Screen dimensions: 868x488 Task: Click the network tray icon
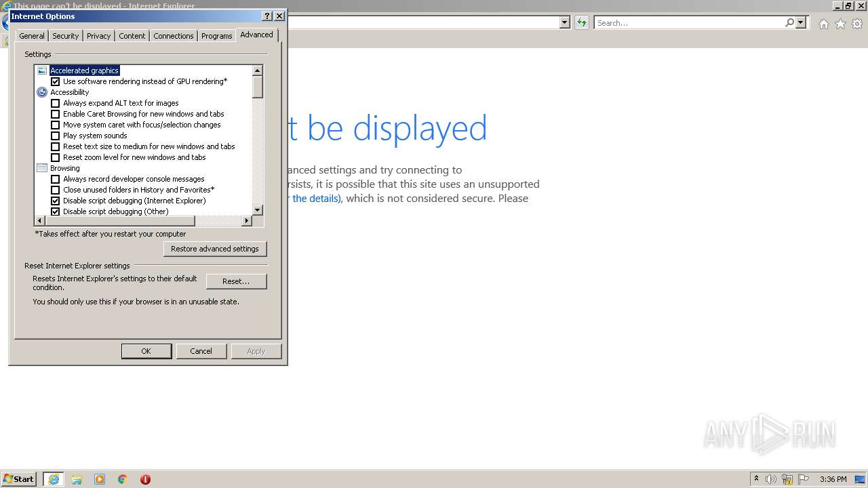pyautogui.click(x=787, y=479)
